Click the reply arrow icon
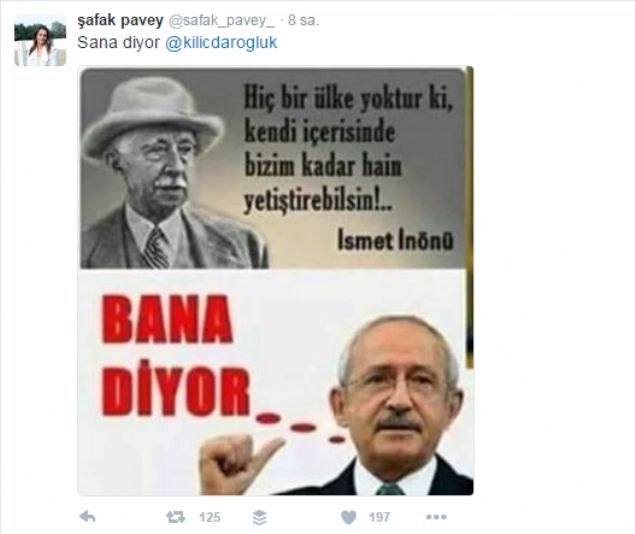Image resolution: width=635 pixels, height=534 pixels. click(87, 517)
